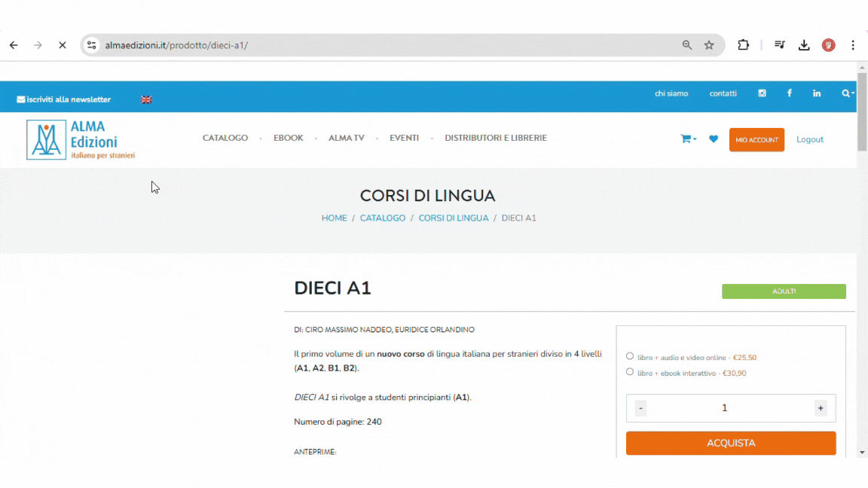Click the MIO ACCOUNT button
The width and height of the screenshot is (868, 488).
756,140
